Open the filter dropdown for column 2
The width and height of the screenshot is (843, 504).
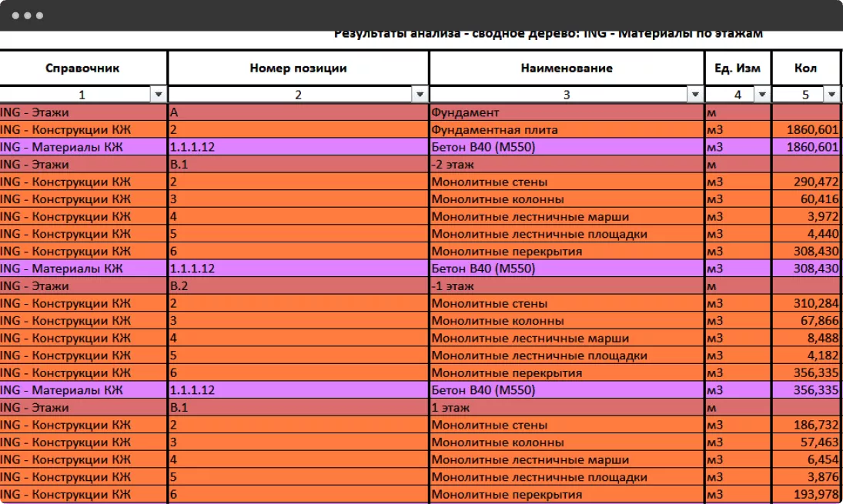(x=420, y=95)
